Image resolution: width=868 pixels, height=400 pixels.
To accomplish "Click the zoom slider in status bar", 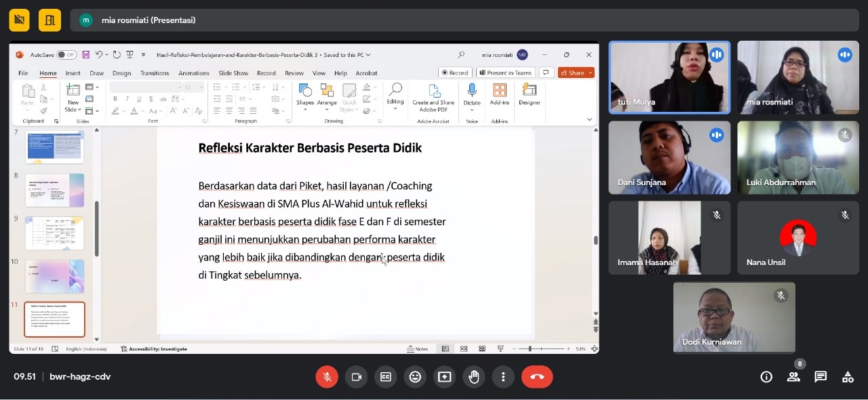I will pyautogui.click(x=540, y=348).
